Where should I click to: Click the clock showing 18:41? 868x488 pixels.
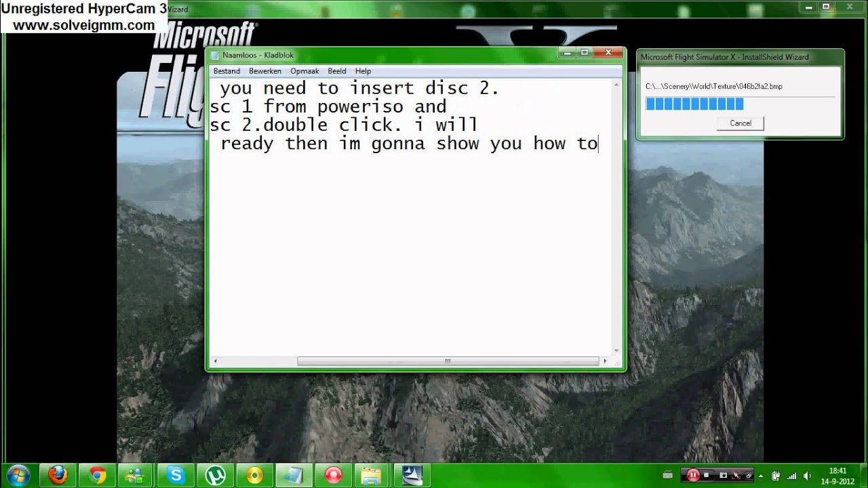point(837,470)
